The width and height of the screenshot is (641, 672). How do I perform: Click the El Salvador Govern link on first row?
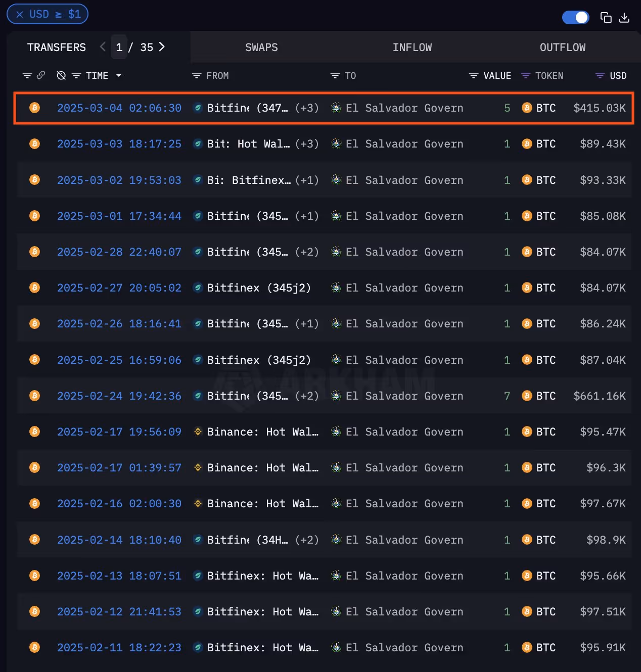tap(404, 108)
